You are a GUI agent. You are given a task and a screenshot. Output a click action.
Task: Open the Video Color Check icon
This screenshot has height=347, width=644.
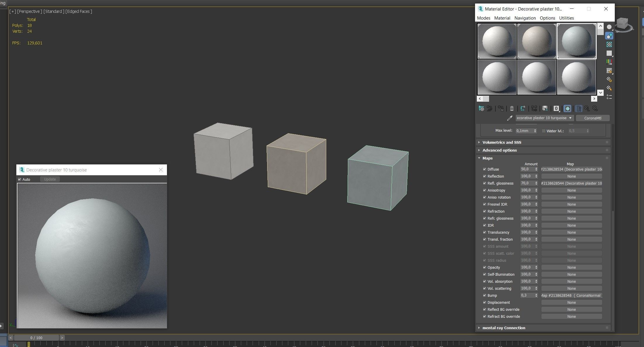click(609, 62)
